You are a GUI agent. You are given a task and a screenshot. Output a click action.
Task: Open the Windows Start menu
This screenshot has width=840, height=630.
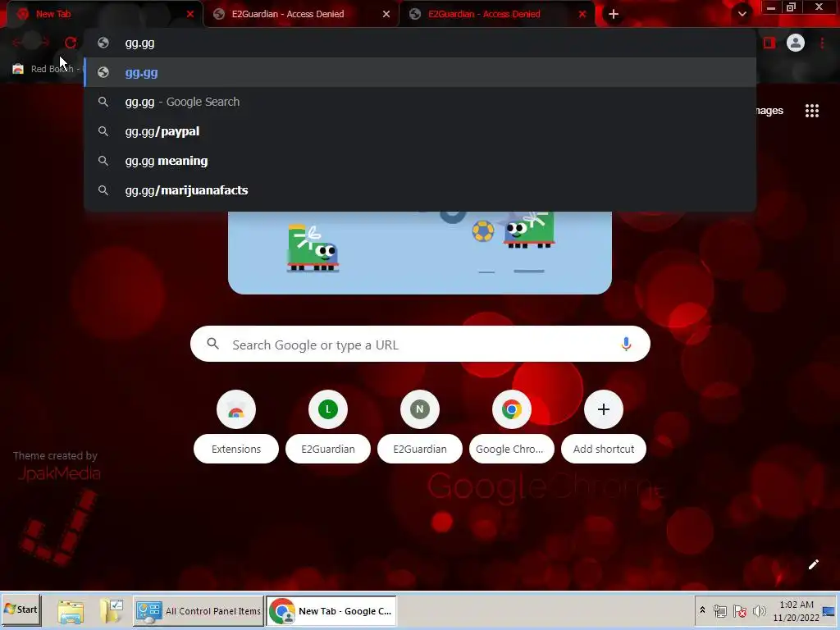[x=21, y=609]
